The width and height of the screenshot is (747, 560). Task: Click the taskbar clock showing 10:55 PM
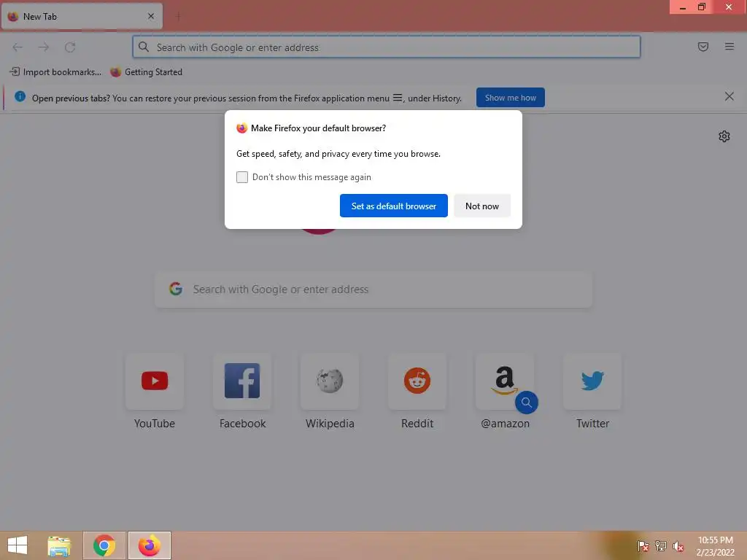click(x=715, y=545)
